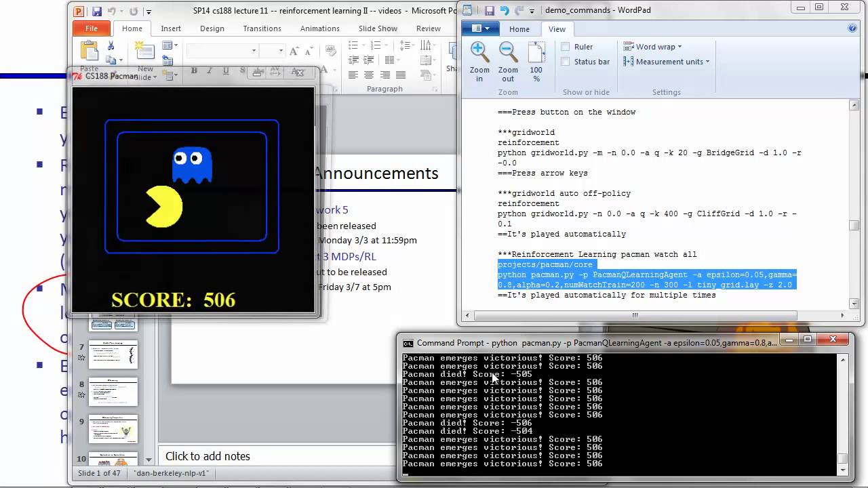Viewport: 868px width, 488px height.
Task: Click the Line Spacing icon in PowerPoint
Action: tap(406, 45)
